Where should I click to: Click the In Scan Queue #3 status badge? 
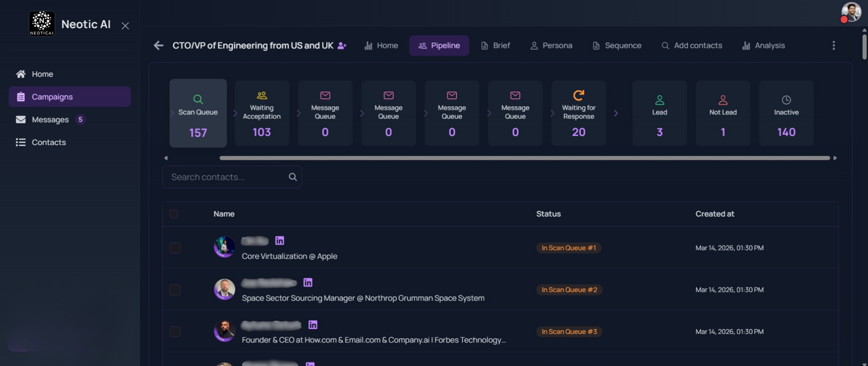pos(569,332)
